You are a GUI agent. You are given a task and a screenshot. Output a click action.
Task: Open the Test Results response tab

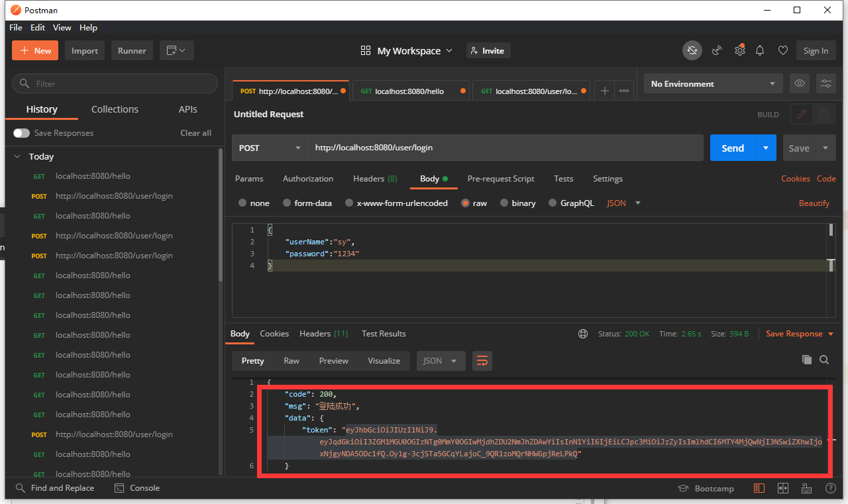pos(384,334)
